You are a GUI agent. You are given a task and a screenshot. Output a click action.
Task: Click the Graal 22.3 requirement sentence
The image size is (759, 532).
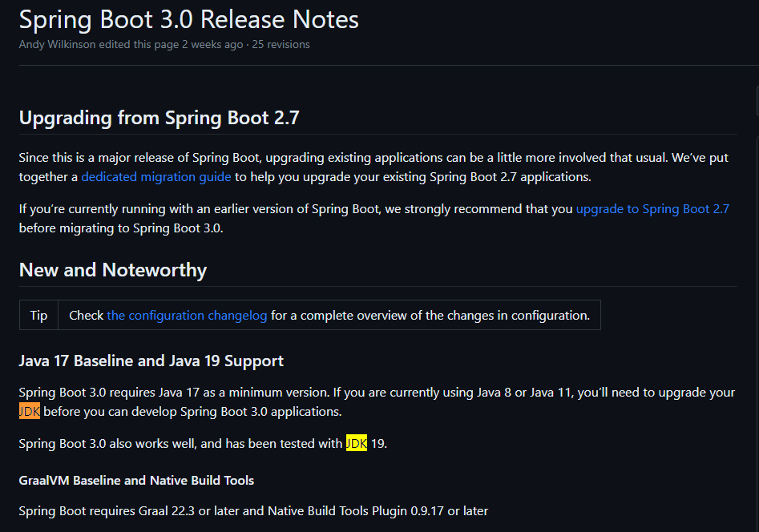[253, 510]
